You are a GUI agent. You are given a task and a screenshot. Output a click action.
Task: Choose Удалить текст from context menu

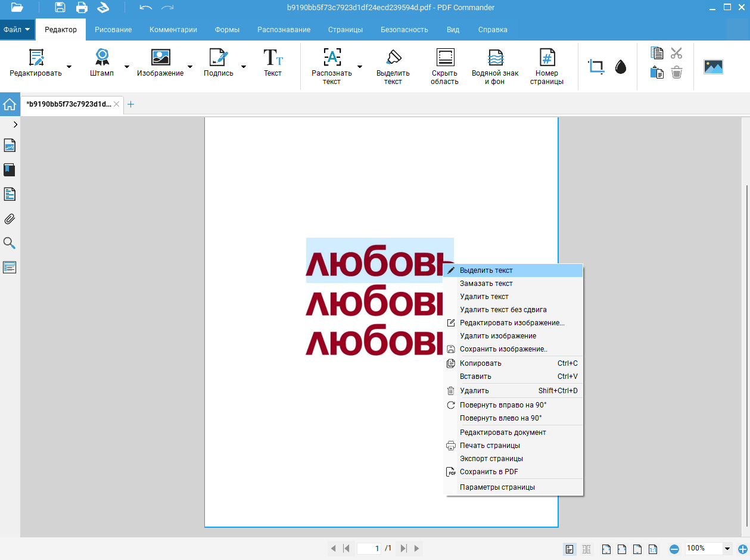click(513, 297)
